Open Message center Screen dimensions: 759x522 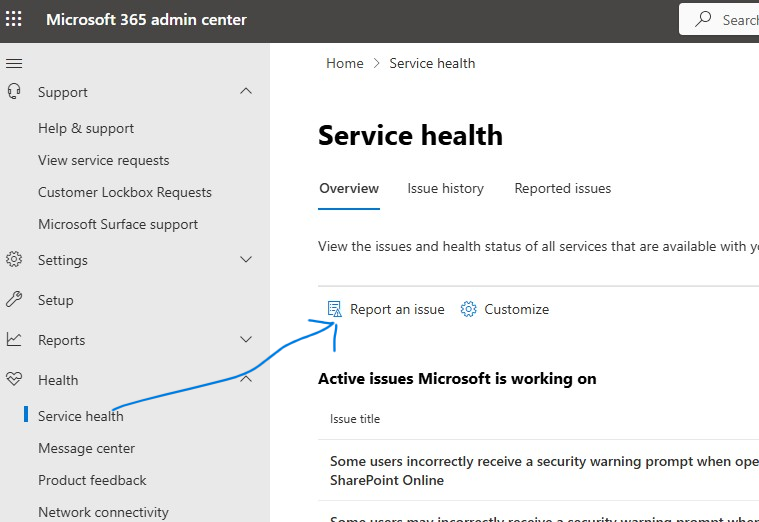pyautogui.click(x=86, y=448)
